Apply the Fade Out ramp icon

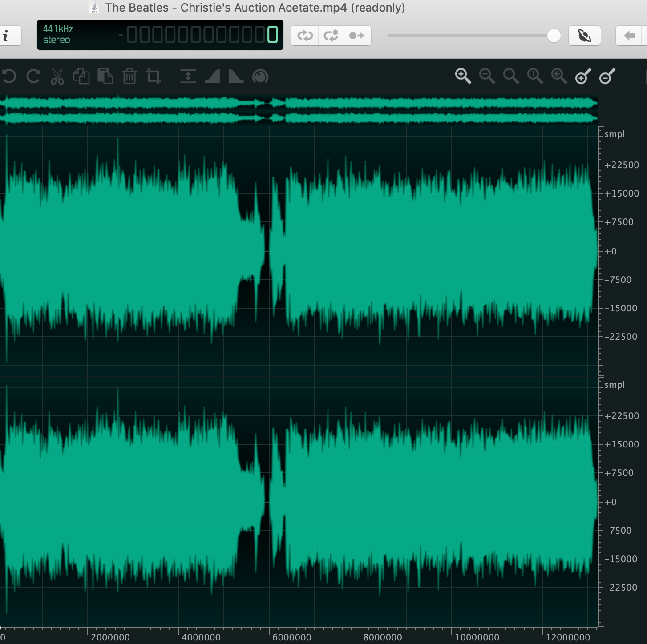pyautogui.click(x=236, y=76)
